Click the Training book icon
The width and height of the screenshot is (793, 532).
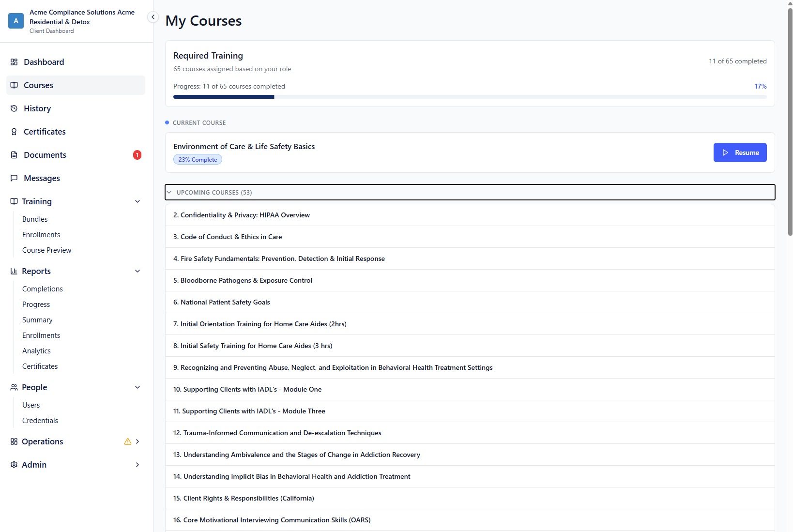pos(14,201)
